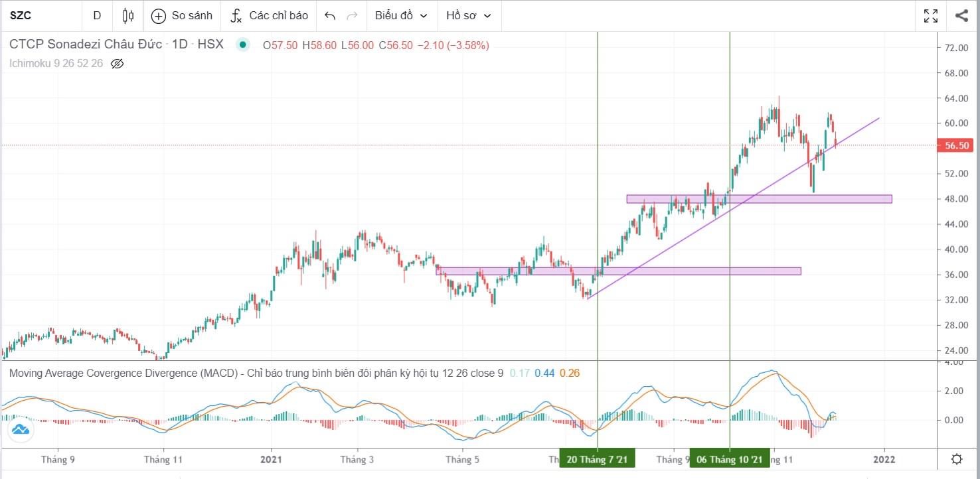Expand the Hồ sơ dropdown menu
Viewport: 980px width, 479px height.
pyautogui.click(x=469, y=15)
